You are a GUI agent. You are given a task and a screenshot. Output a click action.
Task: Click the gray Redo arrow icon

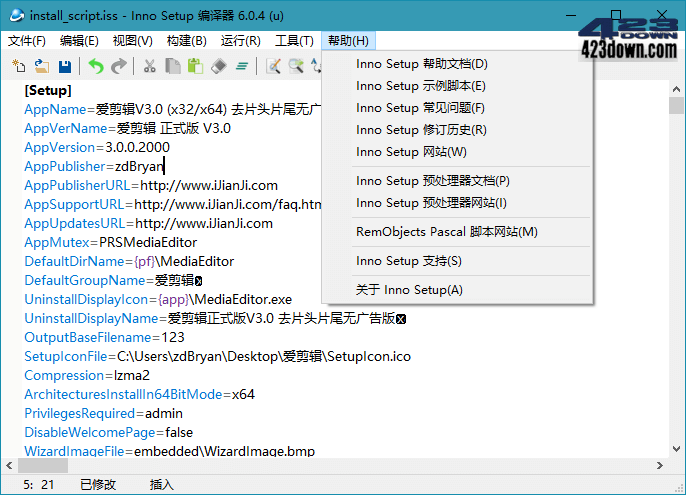(x=119, y=66)
